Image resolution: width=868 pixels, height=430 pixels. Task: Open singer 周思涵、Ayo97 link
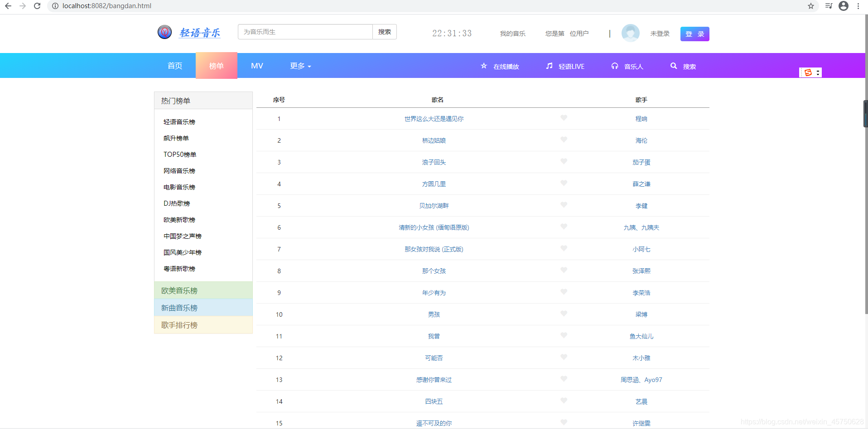[641, 380]
